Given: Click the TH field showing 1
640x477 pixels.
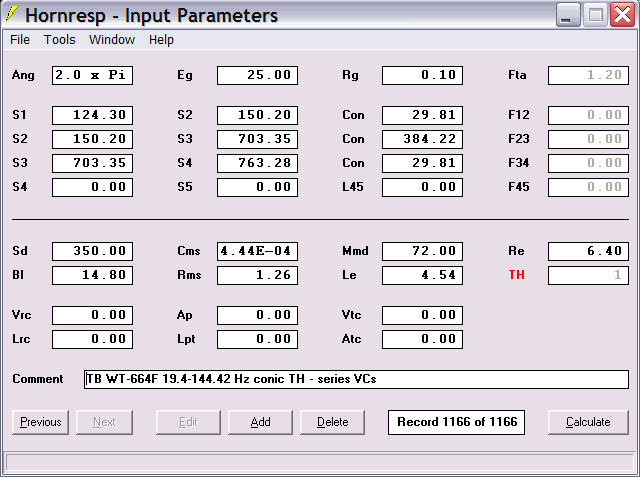Looking at the screenshot, I should (588, 275).
